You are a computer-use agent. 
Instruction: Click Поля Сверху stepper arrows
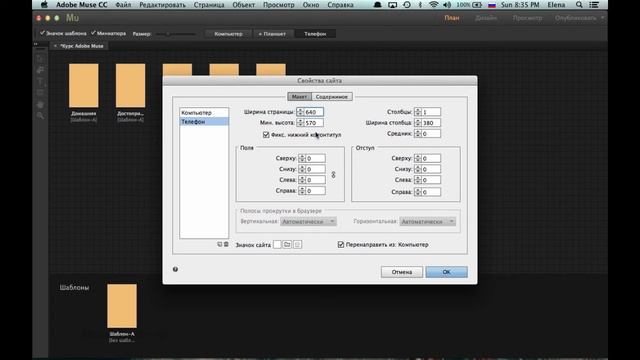tap(302, 158)
